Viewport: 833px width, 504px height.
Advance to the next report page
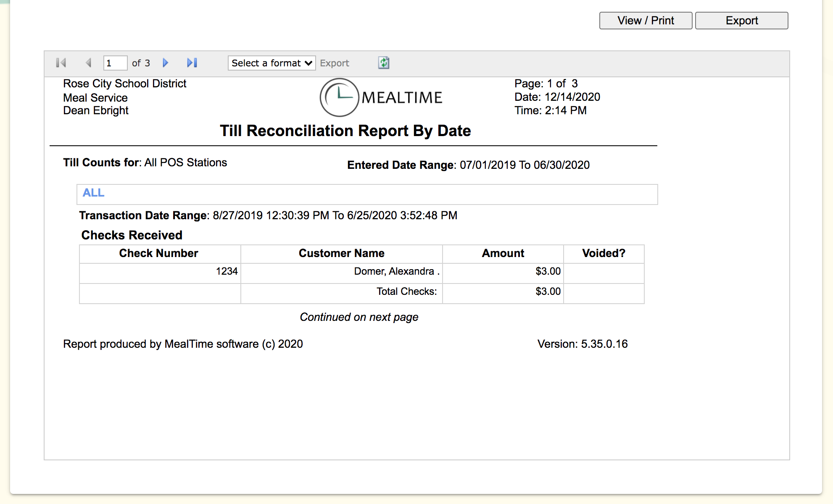(165, 63)
